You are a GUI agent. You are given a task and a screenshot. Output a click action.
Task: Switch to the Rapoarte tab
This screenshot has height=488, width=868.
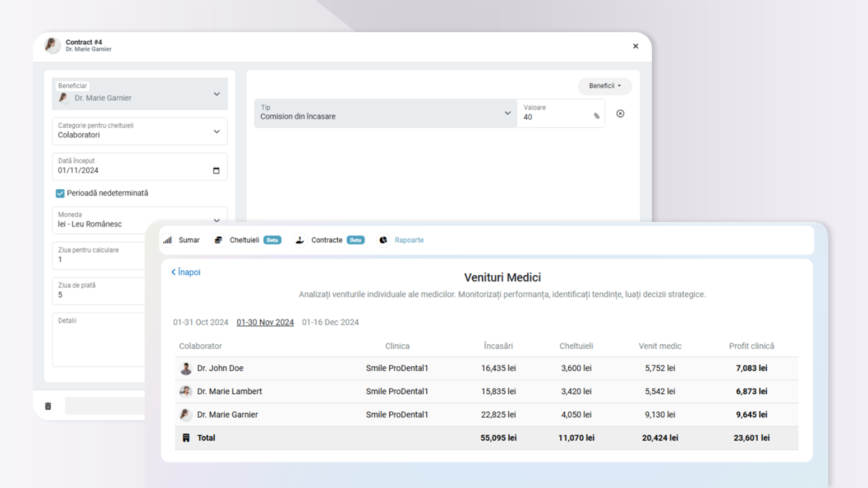[x=409, y=240]
